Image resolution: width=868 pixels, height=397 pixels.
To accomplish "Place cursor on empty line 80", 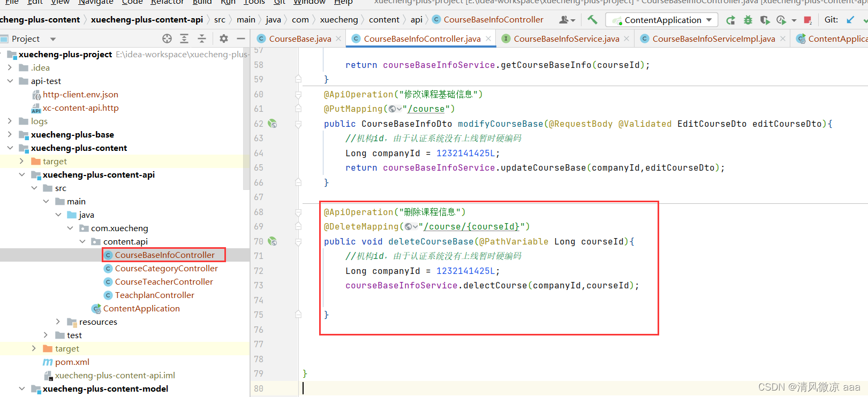I will tap(584, 388).
